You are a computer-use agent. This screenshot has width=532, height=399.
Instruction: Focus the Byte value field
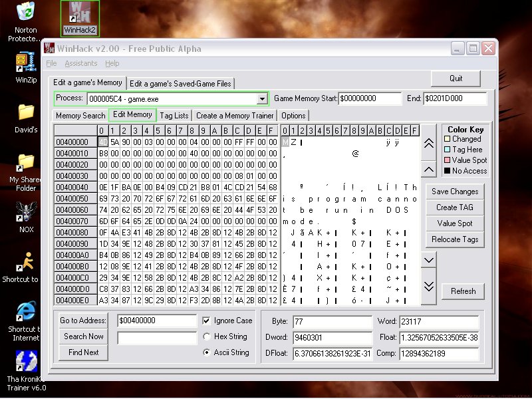(x=332, y=322)
